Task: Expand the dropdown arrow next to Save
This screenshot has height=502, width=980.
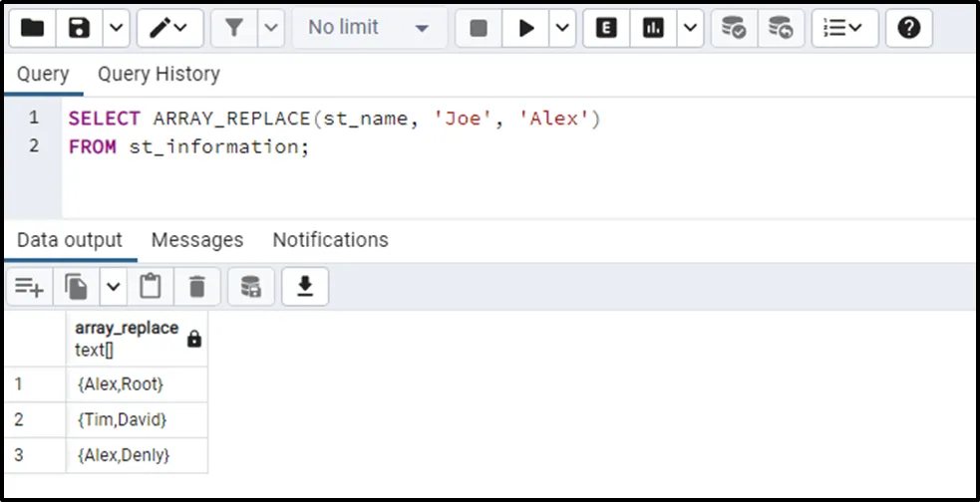Action: (x=116, y=28)
